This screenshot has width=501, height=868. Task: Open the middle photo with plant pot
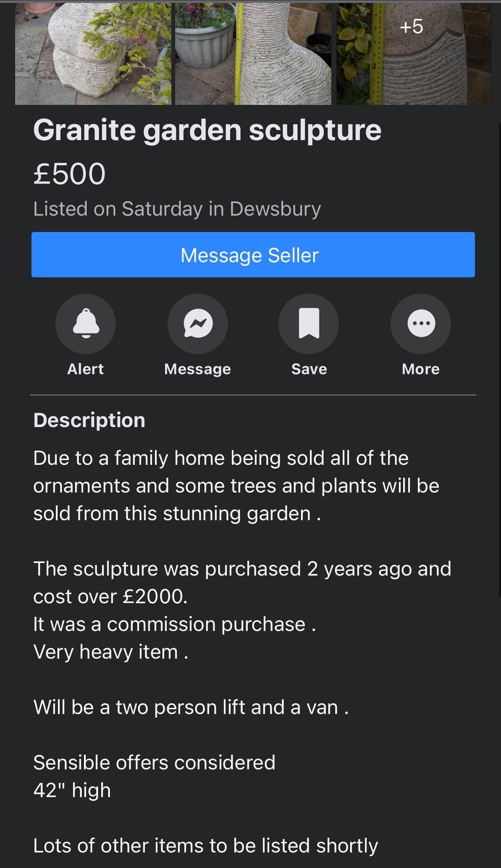pyautogui.click(x=253, y=53)
